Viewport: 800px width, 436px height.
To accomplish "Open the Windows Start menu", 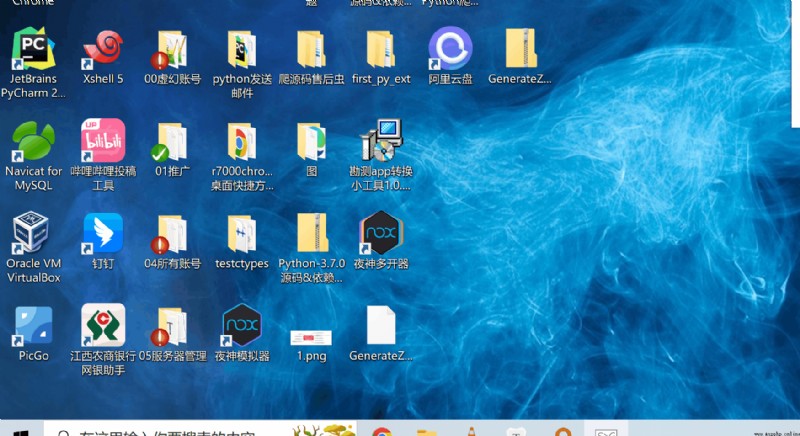I will (x=21, y=431).
